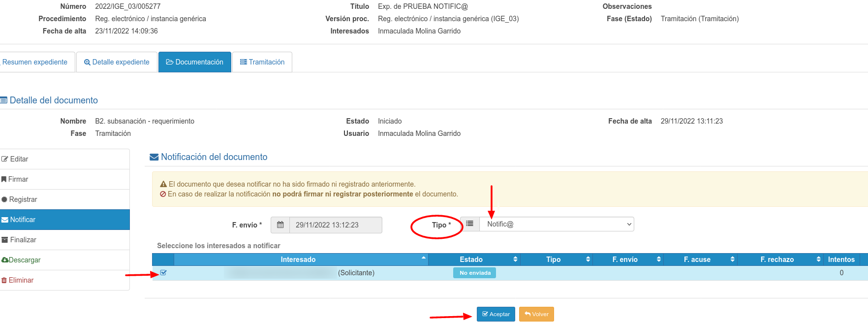
Task: Click the list icon next to Tipo
Action: [x=470, y=224]
